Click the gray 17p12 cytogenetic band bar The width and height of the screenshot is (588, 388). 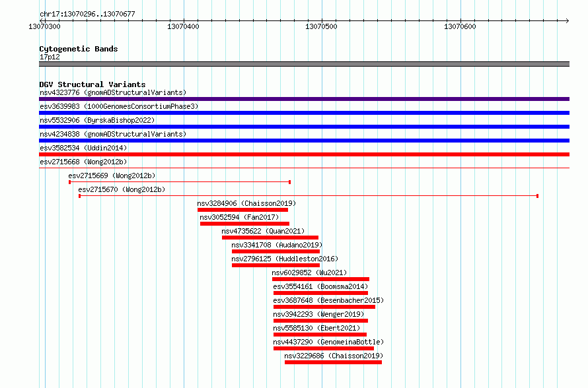pos(304,64)
